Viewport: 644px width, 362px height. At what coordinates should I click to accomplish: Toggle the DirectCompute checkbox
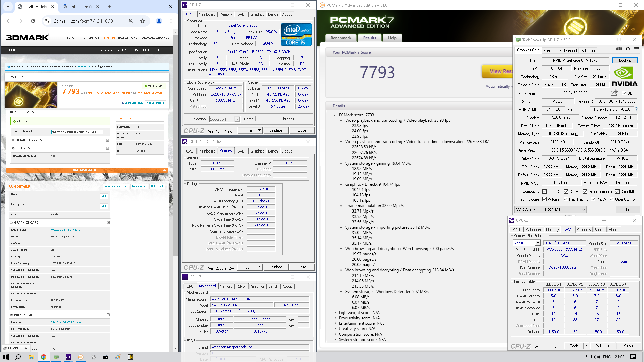click(585, 192)
